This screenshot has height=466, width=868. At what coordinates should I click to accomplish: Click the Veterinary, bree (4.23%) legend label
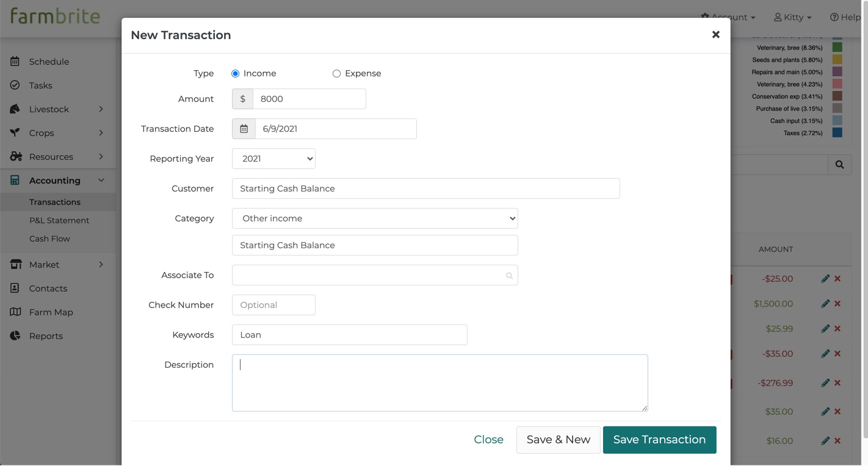click(x=790, y=84)
